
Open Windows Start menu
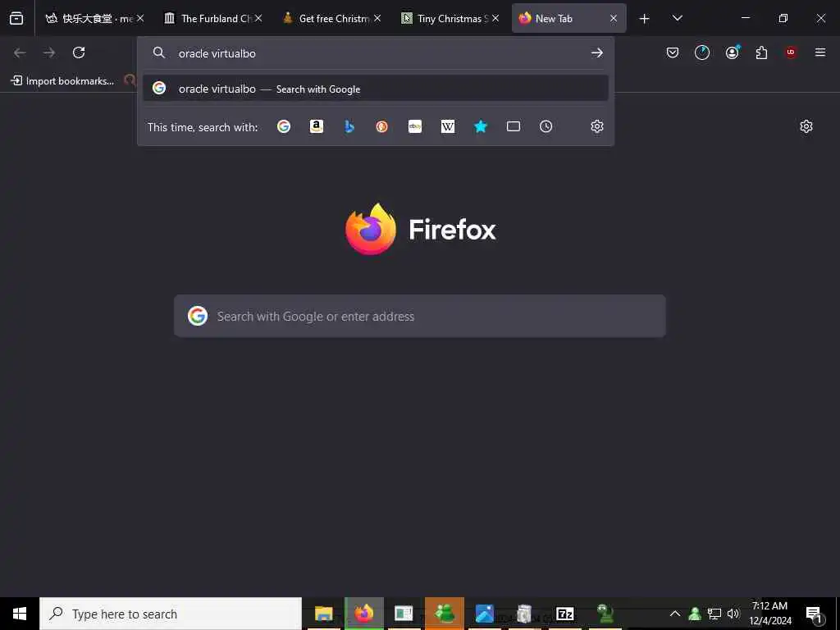[x=20, y=614]
